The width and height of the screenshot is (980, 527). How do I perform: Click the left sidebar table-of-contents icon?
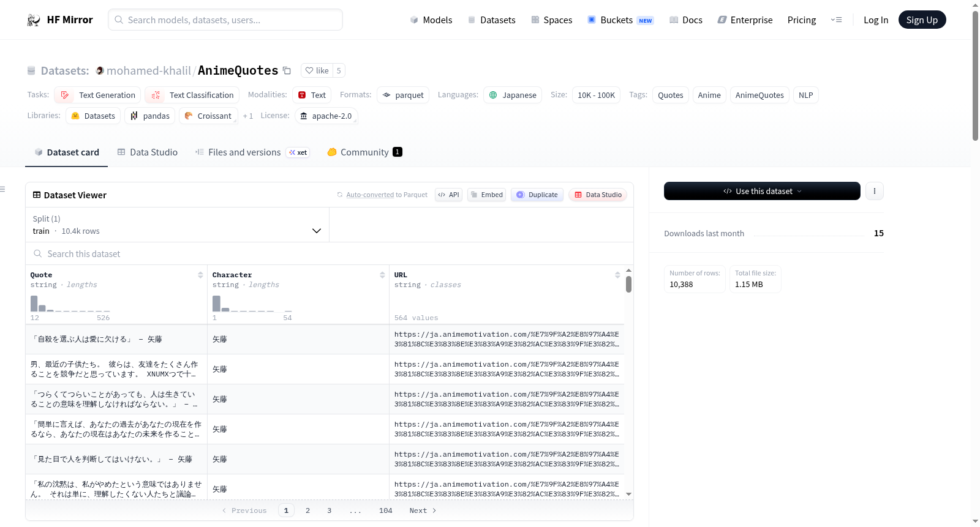[x=3, y=189]
